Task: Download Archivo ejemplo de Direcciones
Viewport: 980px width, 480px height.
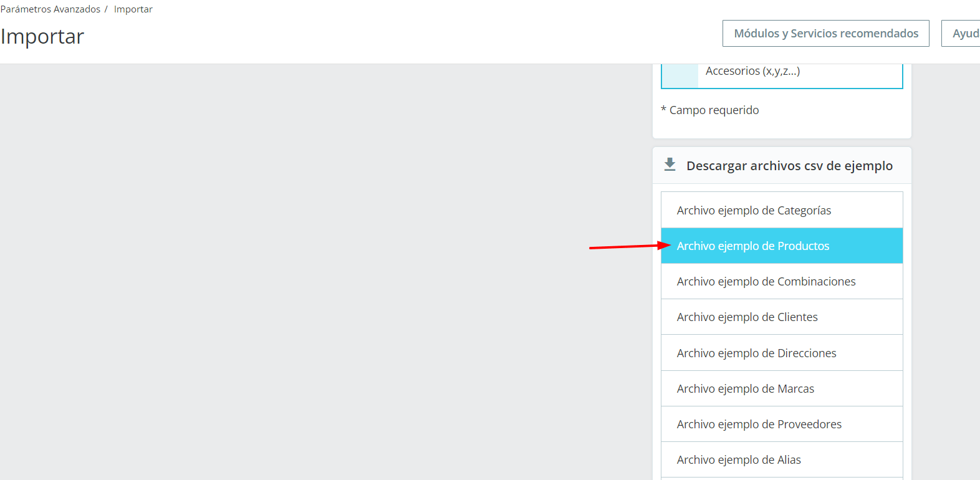Action: [x=782, y=353]
